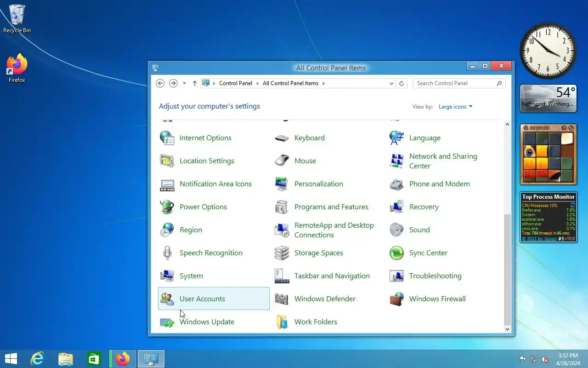Open Location Settings icon
This screenshot has width=588, height=368.
coord(167,161)
